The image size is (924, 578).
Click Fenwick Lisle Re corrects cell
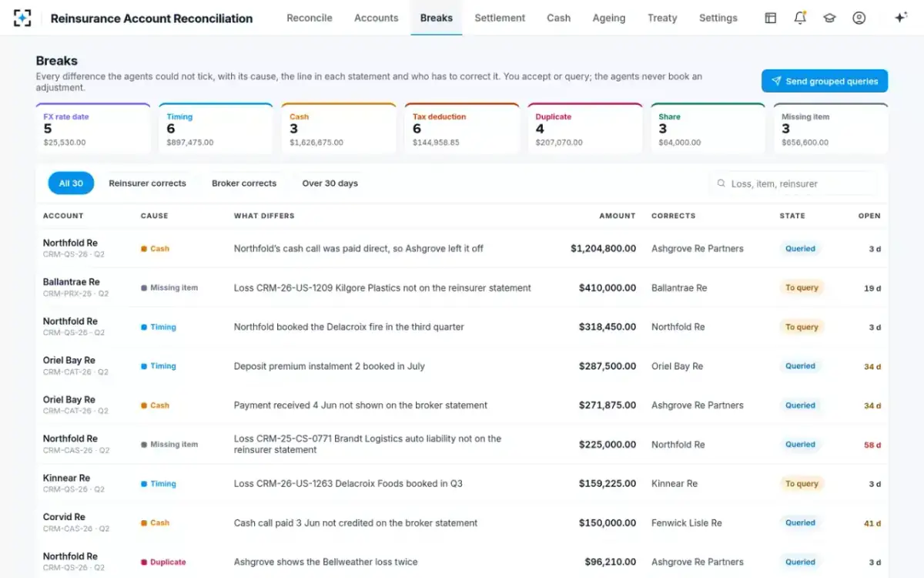(687, 523)
